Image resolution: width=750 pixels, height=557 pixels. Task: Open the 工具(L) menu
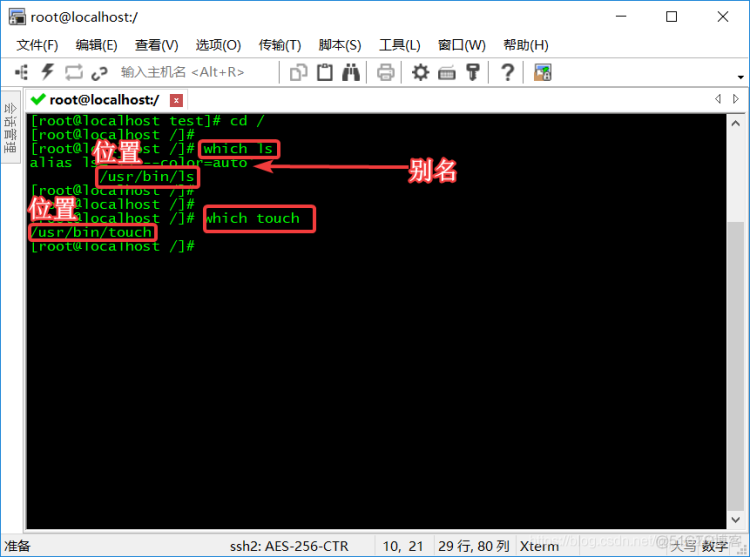click(x=399, y=45)
